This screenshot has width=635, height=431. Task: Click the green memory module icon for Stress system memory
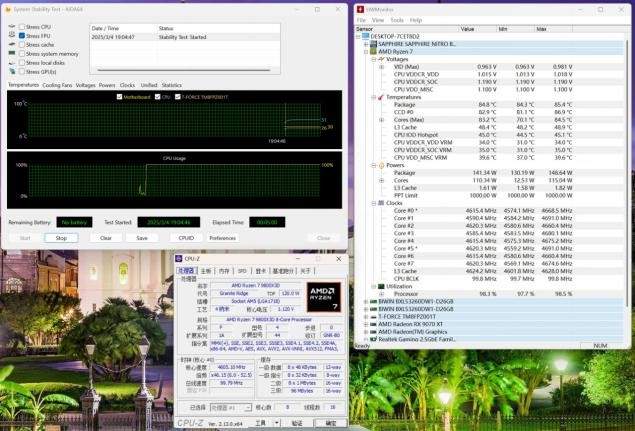pos(12,53)
